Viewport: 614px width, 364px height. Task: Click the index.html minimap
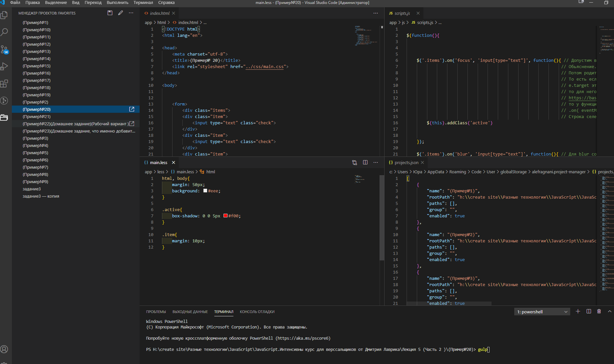366,36
